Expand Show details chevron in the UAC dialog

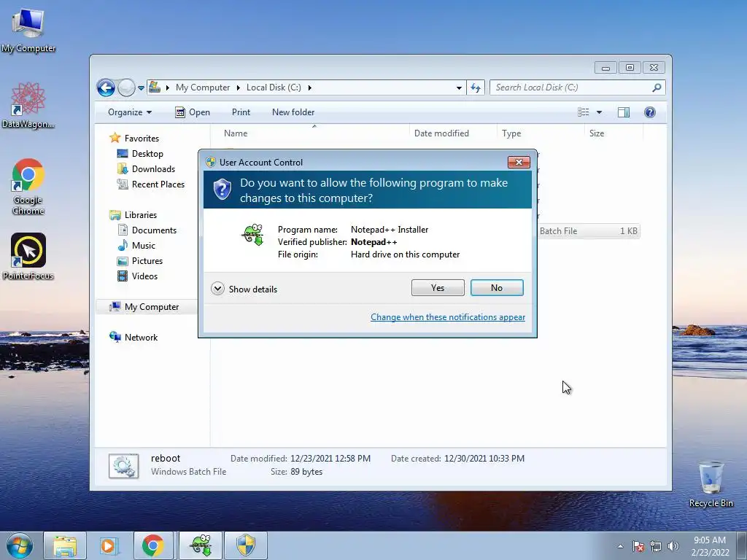coord(217,289)
